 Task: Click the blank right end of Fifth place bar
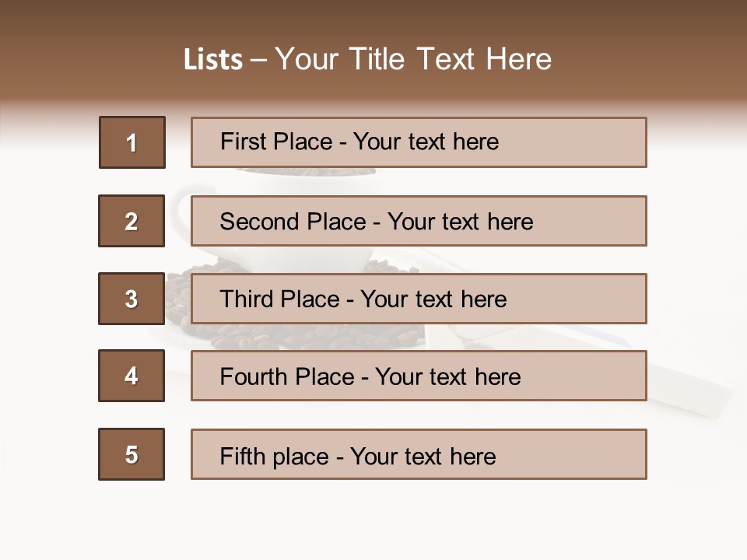click(x=591, y=454)
